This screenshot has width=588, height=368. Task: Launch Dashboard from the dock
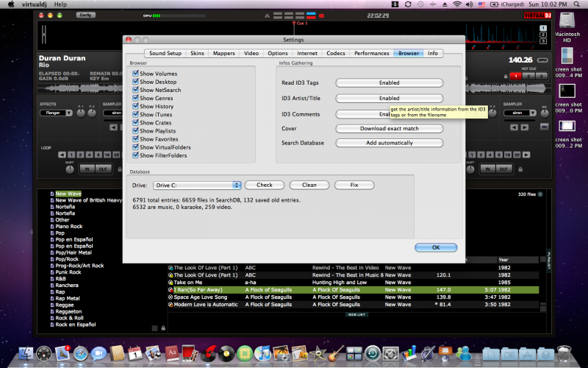click(x=44, y=354)
